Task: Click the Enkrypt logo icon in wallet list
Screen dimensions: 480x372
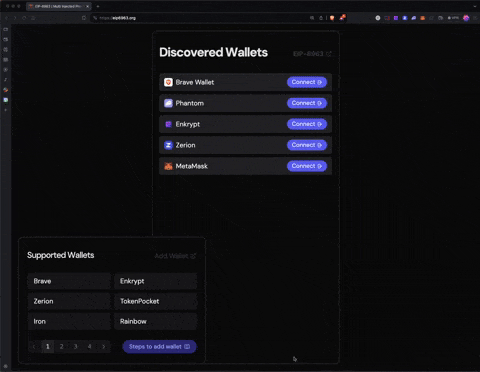Action: (168, 124)
